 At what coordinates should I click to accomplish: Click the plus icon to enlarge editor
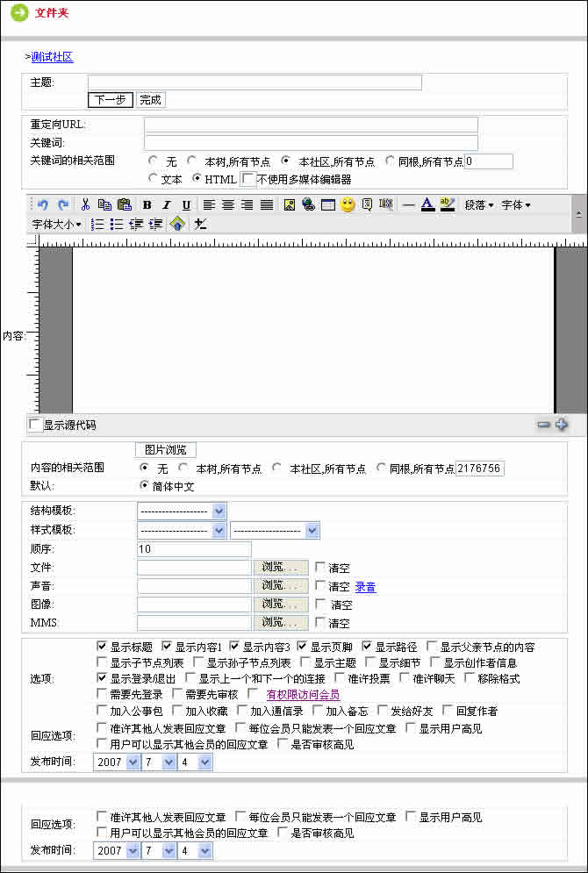click(562, 425)
